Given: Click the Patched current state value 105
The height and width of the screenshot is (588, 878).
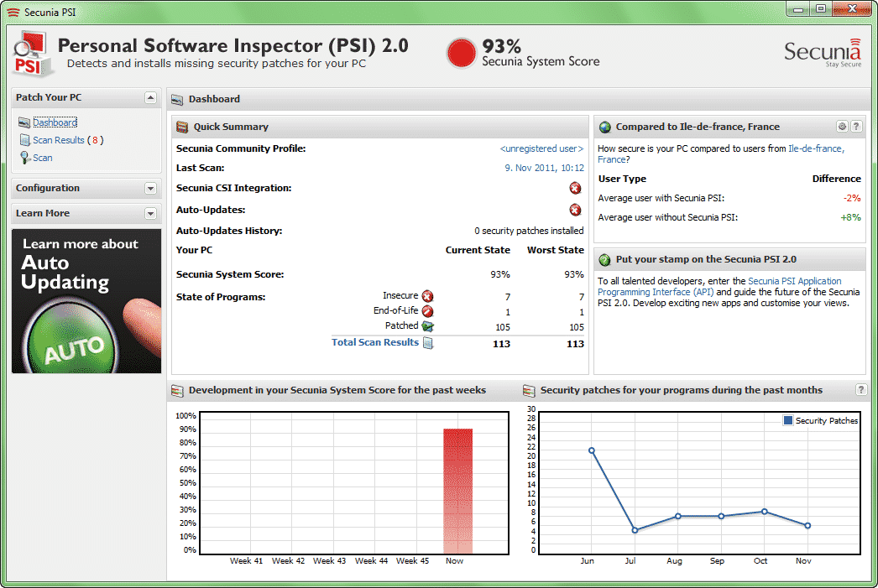Looking at the screenshot, I should pos(503,327).
